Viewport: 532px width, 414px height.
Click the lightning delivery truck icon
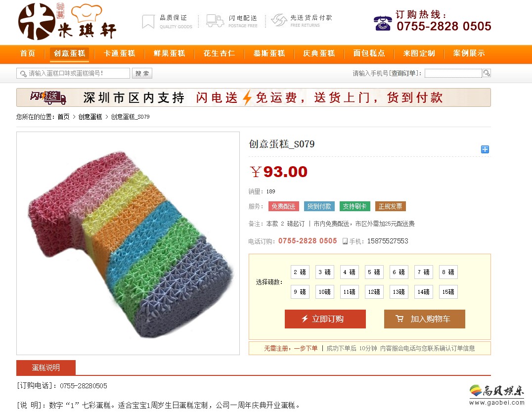tap(215, 21)
